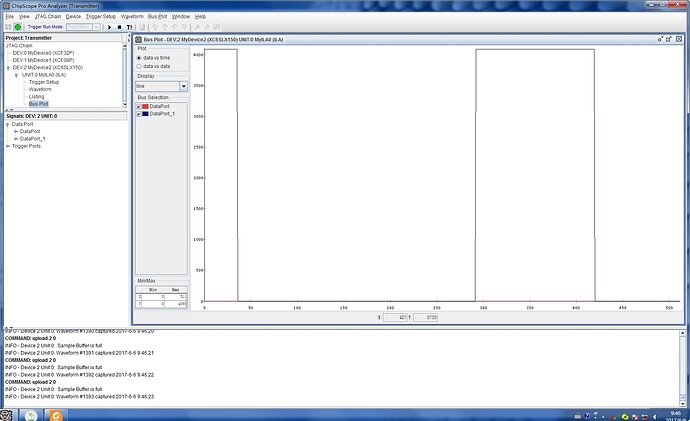This screenshot has height=421, width=690.
Task: Select DataPort_1 in the signals tree
Action: (33, 139)
